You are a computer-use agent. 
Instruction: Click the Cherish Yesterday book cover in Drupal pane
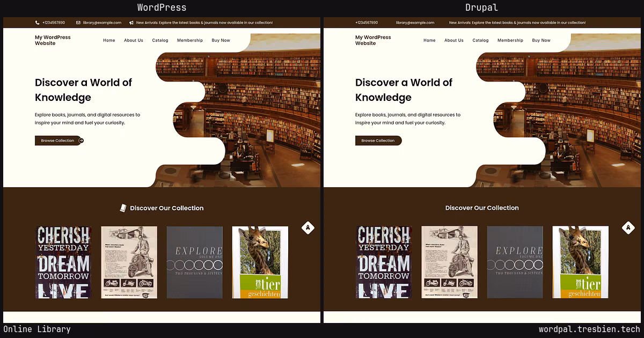click(384, 262)
